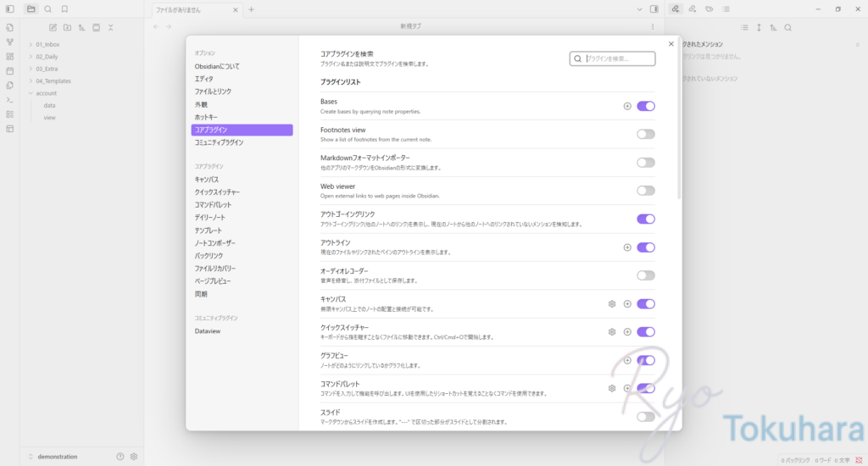This screenshot has width=868, height=466.
Task: Click the gear icon for クイックスイッチャー plugin
Action: pyautogui.click(x=612, y=332)
